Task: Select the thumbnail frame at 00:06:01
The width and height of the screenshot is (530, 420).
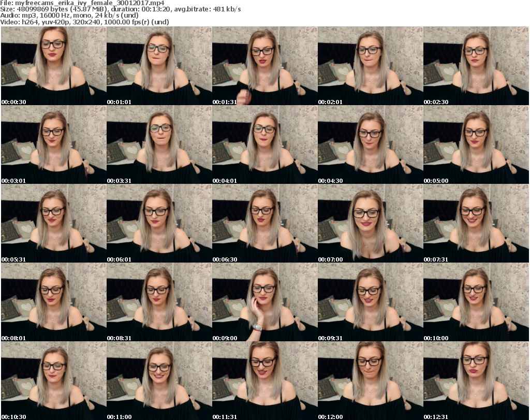Action: (159, 224)
